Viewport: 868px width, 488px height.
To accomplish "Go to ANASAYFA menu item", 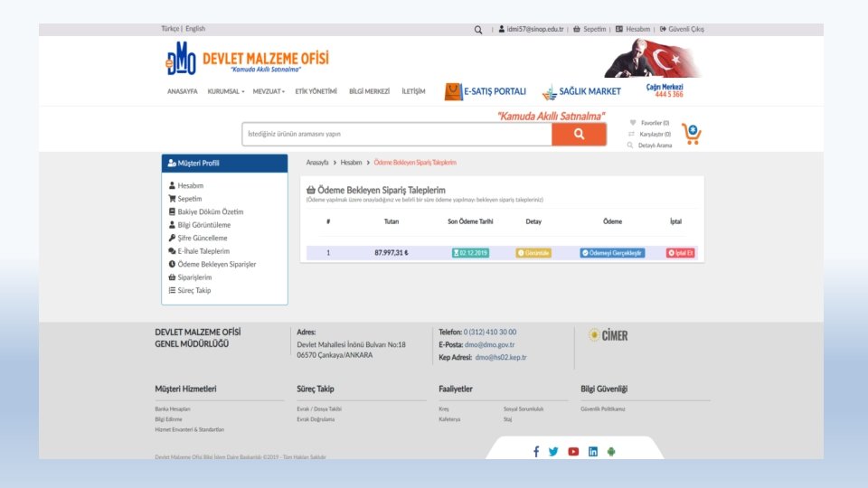I will click(x=182, y=91).
